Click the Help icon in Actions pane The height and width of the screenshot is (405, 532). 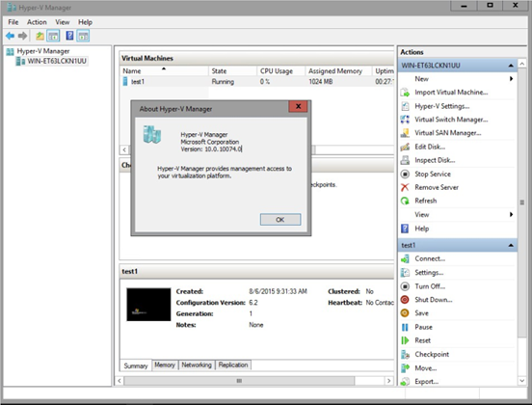pos(405,229)
